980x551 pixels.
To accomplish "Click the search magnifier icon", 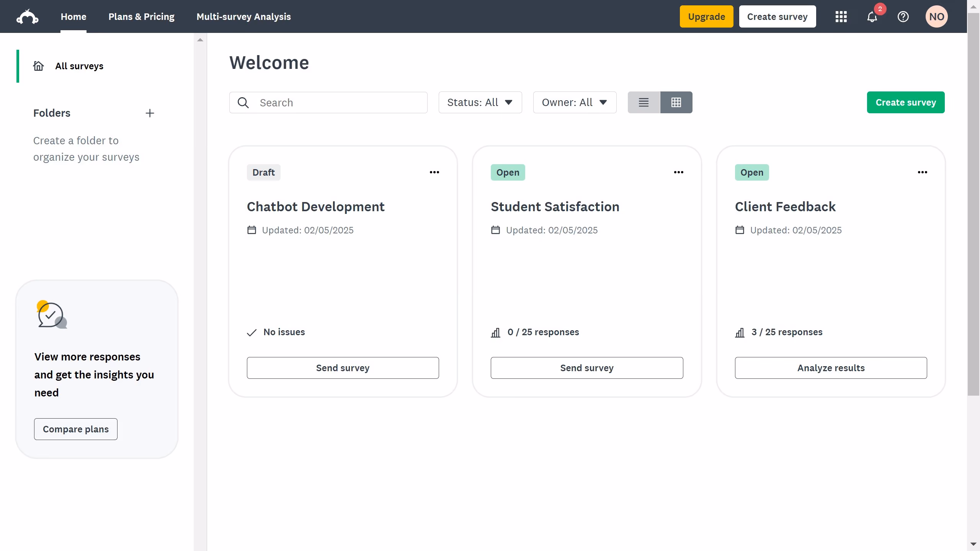I will [243, 103].
